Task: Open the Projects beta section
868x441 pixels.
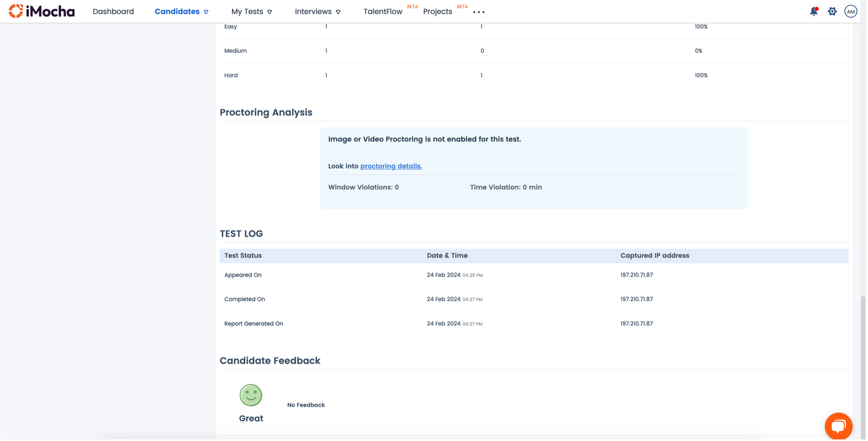Action: [437, 11]
